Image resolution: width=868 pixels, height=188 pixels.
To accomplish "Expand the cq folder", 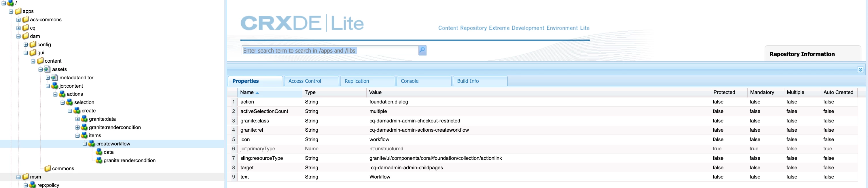I will [x=18, y=28].
